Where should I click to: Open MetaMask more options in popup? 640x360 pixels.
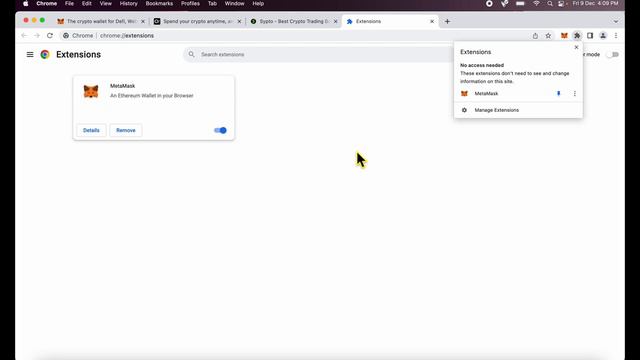575,93
